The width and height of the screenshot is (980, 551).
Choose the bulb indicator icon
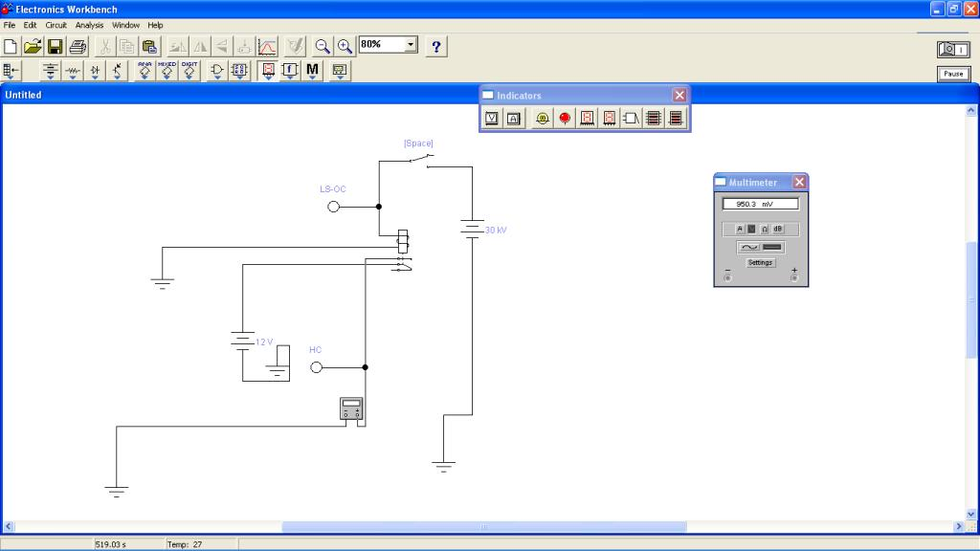click(x=543, y=119)
